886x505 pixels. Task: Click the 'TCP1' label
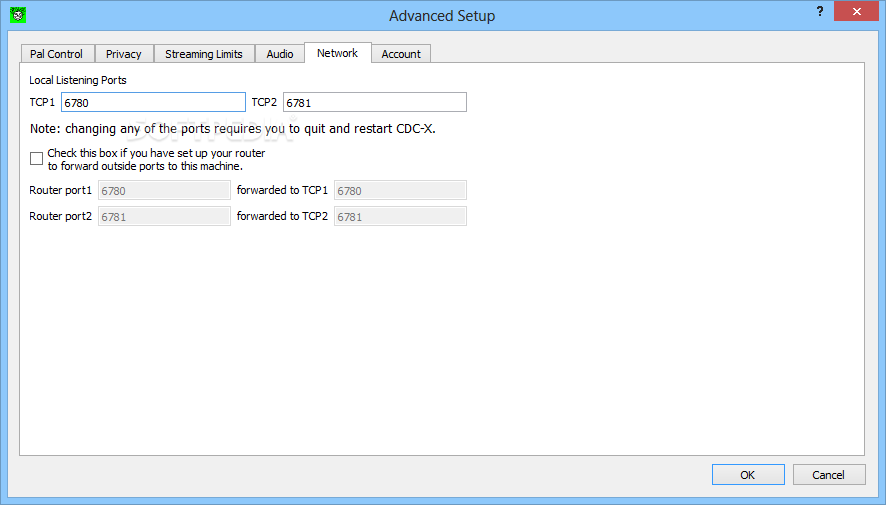pos(42,102)
